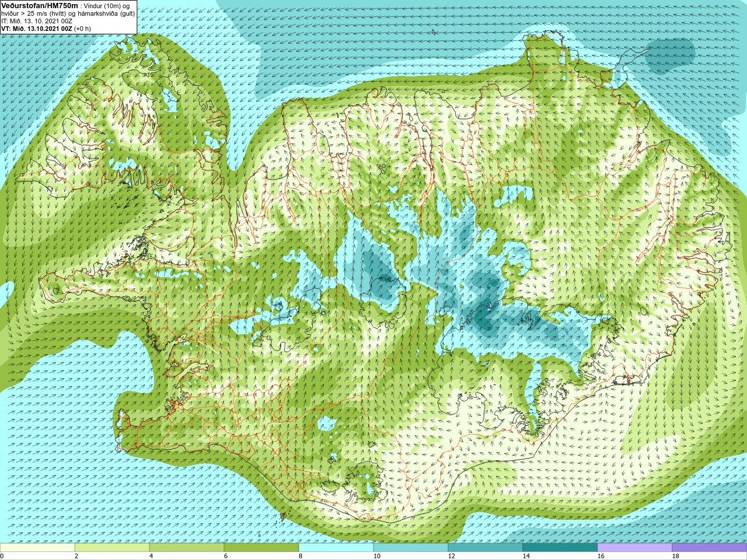Select the dark olive green 6–8 legend swatch
Viewport: 747px width, 560px height.
[261, 548]
